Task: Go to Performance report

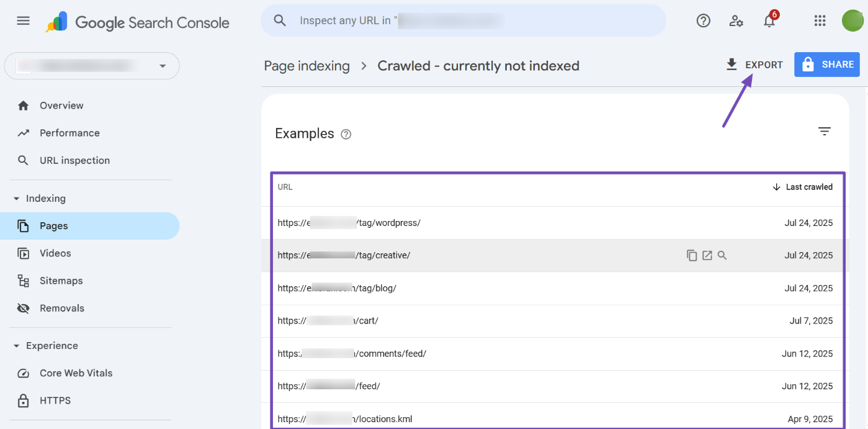Action: tap(69, 133)
